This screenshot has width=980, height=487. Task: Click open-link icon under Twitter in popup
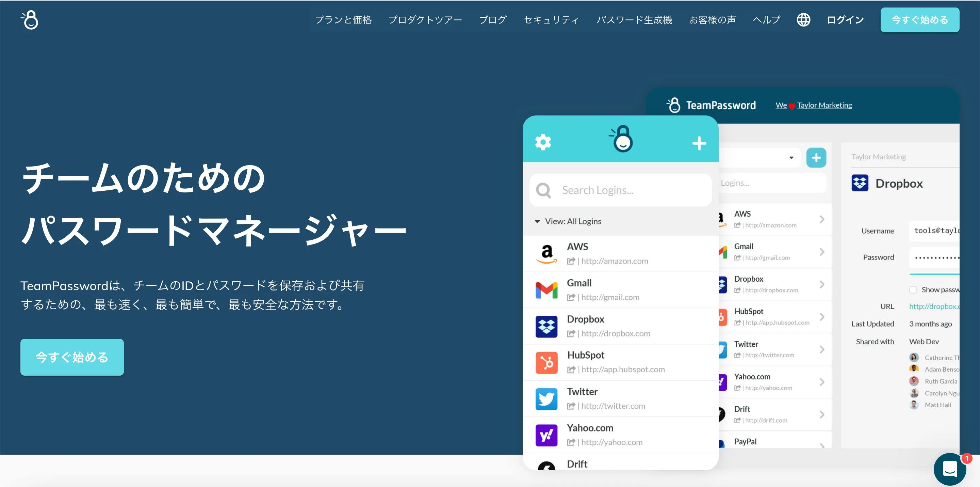click(x=571, y=406)
